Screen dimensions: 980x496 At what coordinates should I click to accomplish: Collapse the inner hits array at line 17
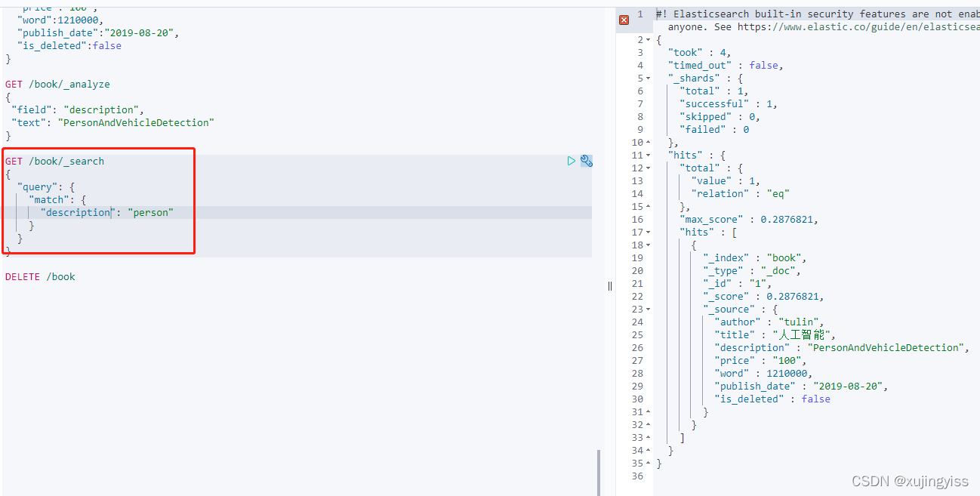pos(649,233)
